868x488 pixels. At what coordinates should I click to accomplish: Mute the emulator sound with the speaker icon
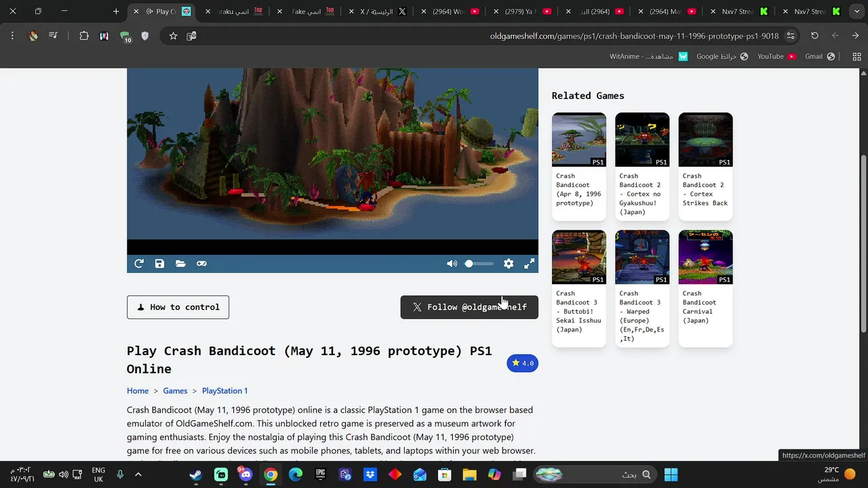pos(452,264)
